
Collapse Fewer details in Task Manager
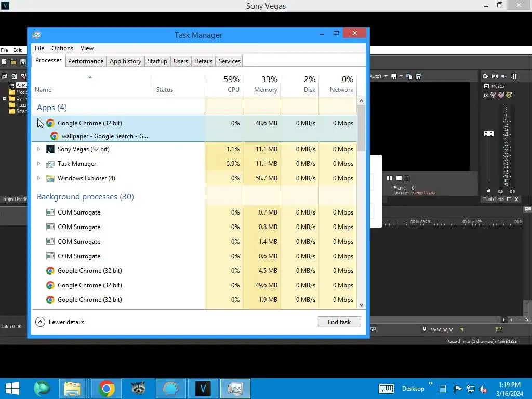[60, 322]
